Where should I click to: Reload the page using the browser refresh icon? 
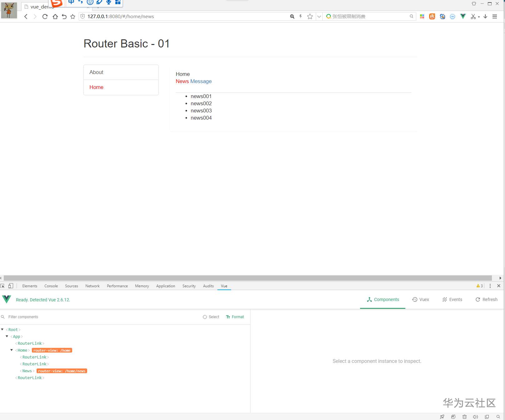45,17
